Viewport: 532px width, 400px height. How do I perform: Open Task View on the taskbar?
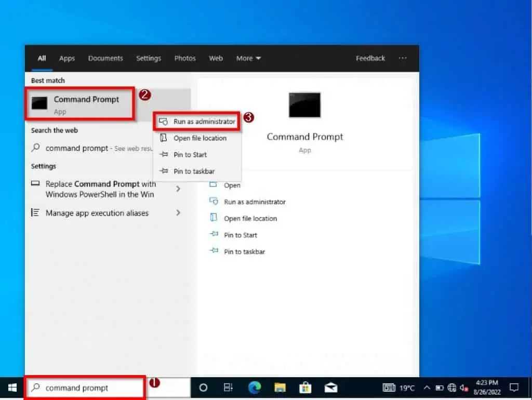(x=228, y=388)
